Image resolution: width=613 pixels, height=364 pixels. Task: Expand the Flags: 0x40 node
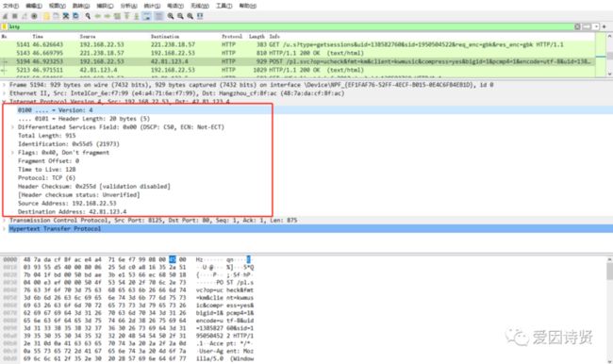(12, 153)
